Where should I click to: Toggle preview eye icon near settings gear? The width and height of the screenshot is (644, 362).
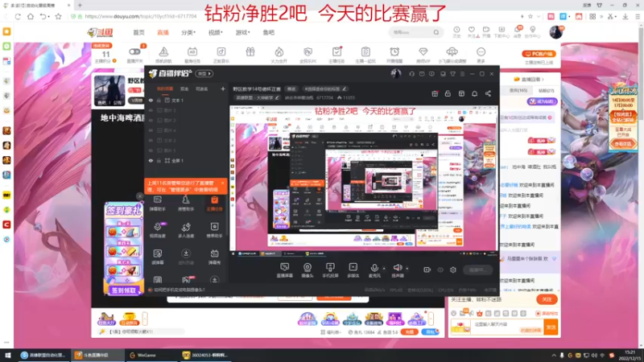[x=440, y=269]
